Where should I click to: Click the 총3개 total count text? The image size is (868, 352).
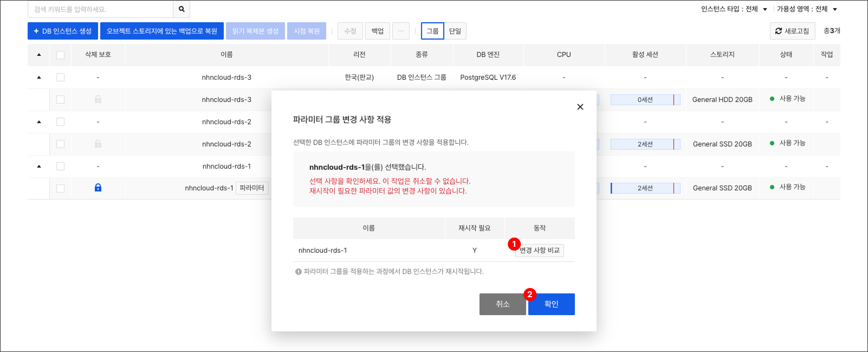tap(832, 31)
